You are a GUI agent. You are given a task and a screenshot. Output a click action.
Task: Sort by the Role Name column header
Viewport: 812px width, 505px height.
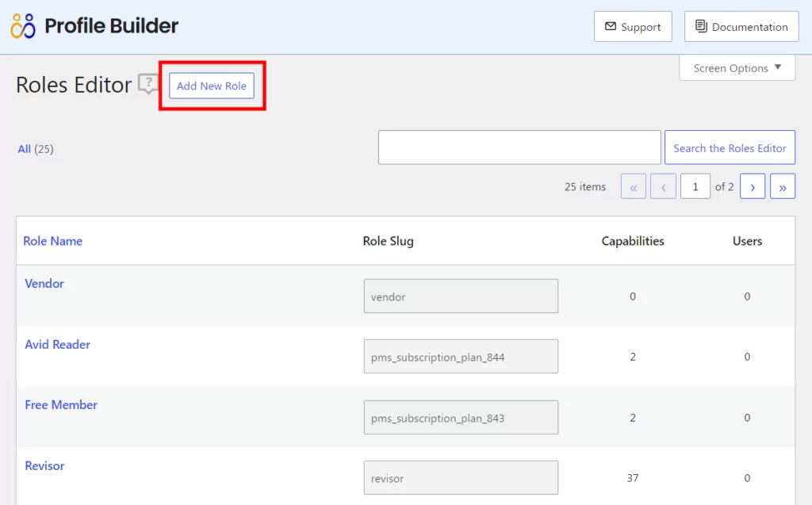[52, 241]
